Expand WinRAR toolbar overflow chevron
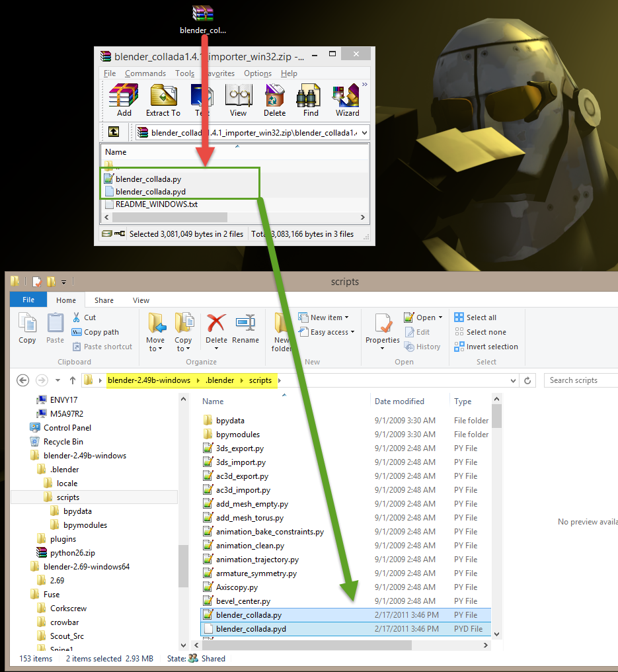The image size is (618, 672). 365,85
